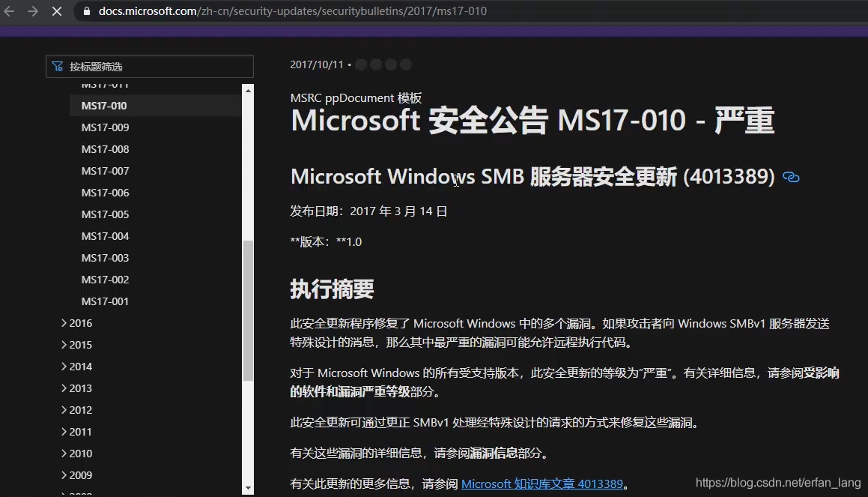This screenshot has height=497, width=868.
Task: Expand the 2012 bulletins section
Action: tap(76, 410)
